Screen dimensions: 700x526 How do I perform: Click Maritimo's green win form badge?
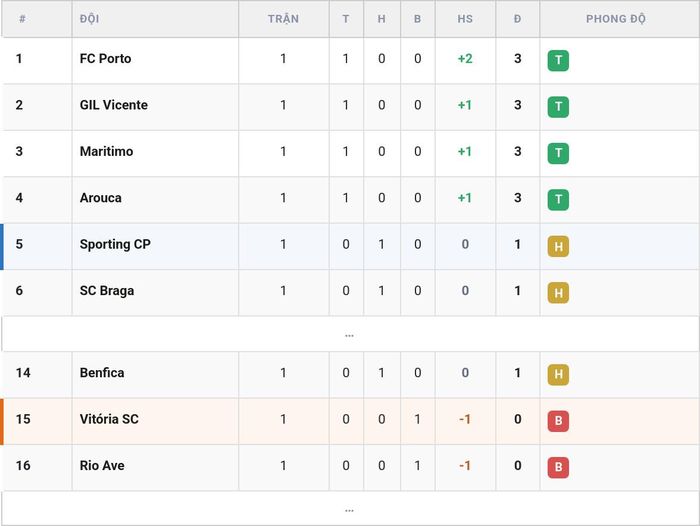[x=558, y=153]
